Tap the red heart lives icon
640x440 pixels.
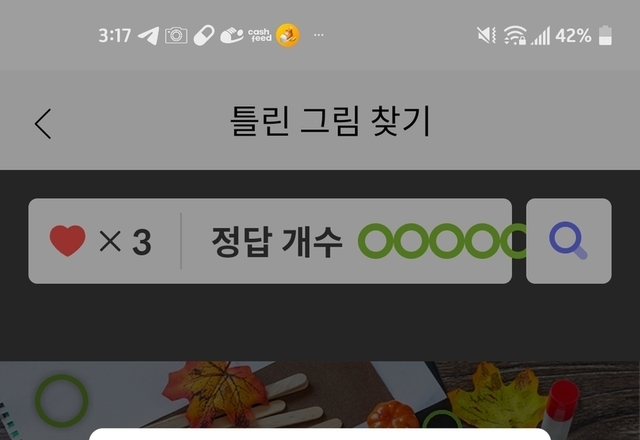coord(67,241)
